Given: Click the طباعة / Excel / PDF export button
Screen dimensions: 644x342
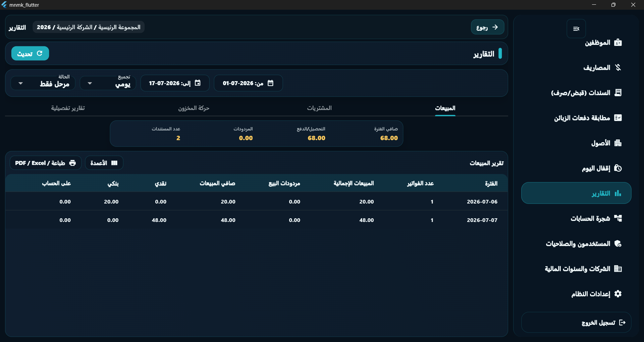Looking at the screenshot, I should tap(46, 163).
